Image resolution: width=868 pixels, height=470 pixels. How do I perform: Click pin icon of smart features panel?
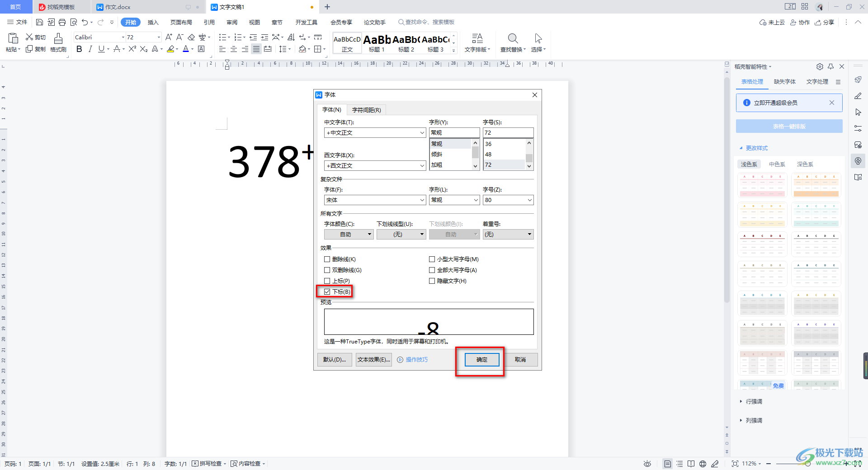(830, 66)
